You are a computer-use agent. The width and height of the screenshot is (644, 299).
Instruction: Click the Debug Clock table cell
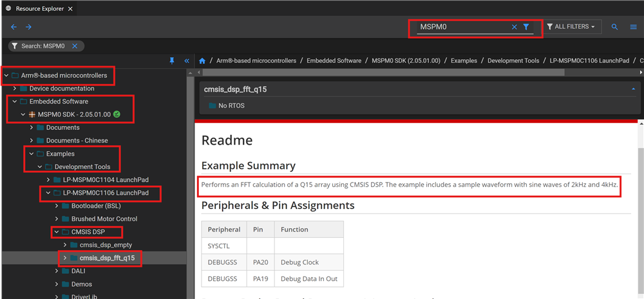309,262
